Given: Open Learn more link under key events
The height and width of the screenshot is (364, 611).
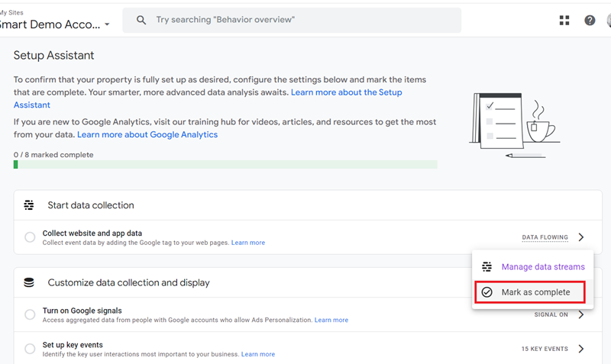Looking at the screenshot, I should 258,354.
